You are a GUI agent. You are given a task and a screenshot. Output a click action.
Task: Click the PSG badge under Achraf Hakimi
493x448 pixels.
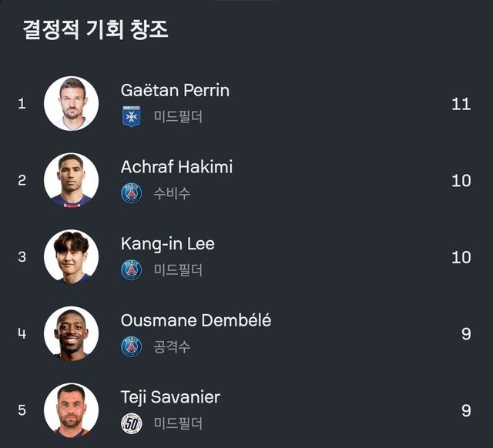pyautogui.click(x=131, y=193)
